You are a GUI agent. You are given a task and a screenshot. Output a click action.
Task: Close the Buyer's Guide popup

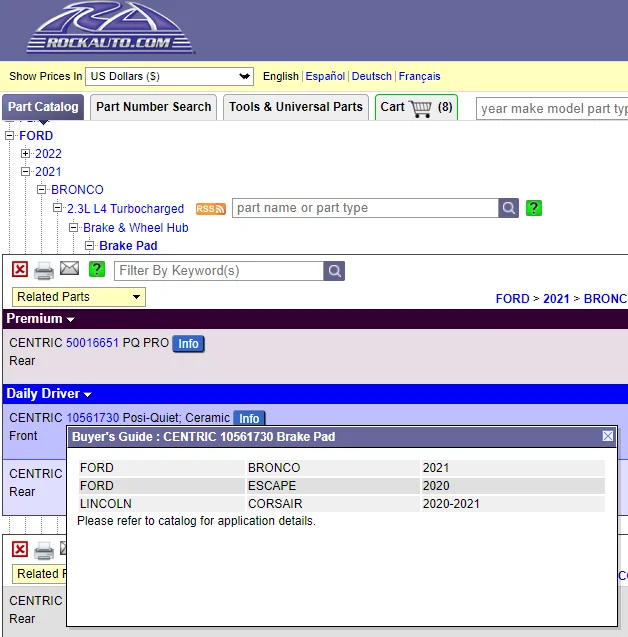(608, 436)
